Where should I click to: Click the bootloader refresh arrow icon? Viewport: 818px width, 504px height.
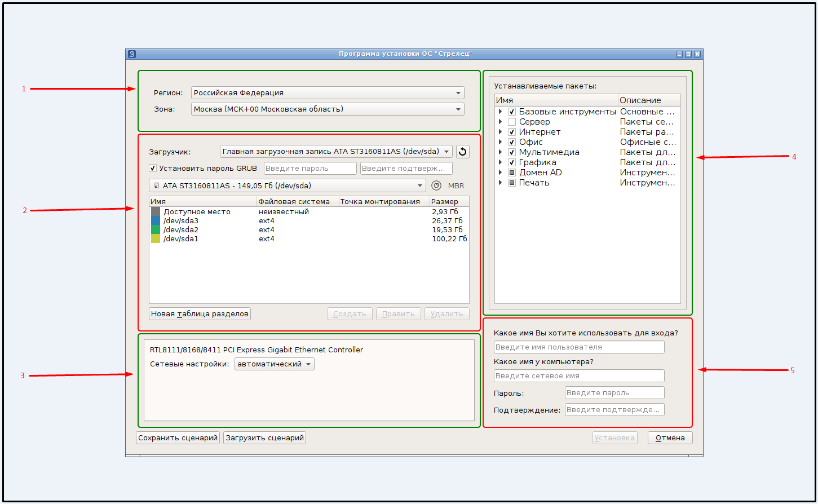point(462,151)
